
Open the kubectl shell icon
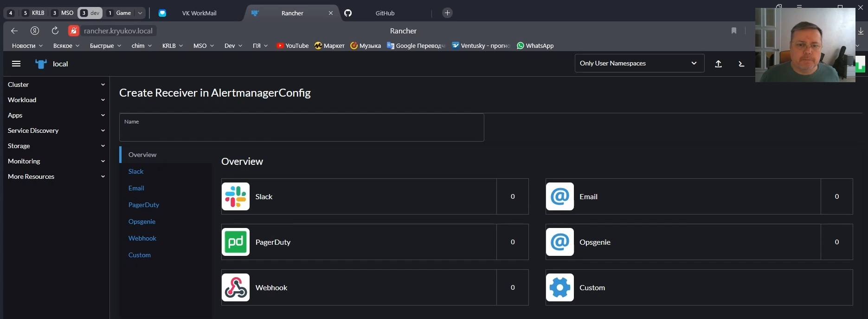tap(741, 64)
